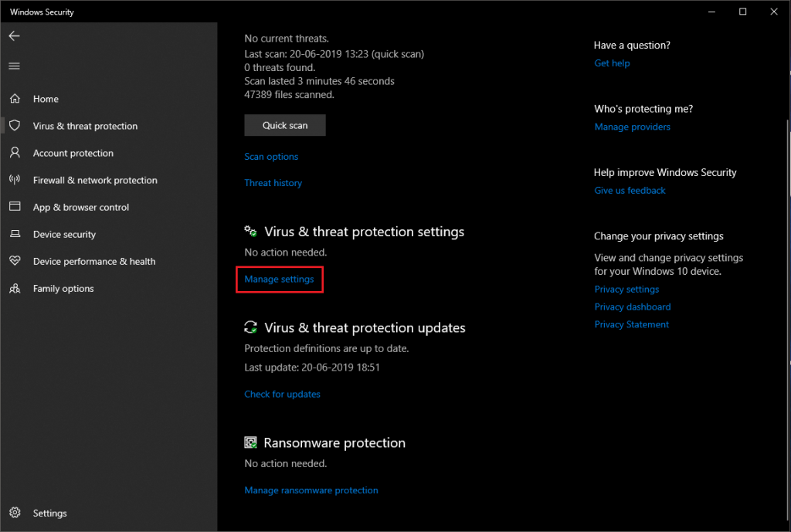Click the Firewall antenna icon
The width and height of the screenshot is (791, 532).
pos(15,179)
